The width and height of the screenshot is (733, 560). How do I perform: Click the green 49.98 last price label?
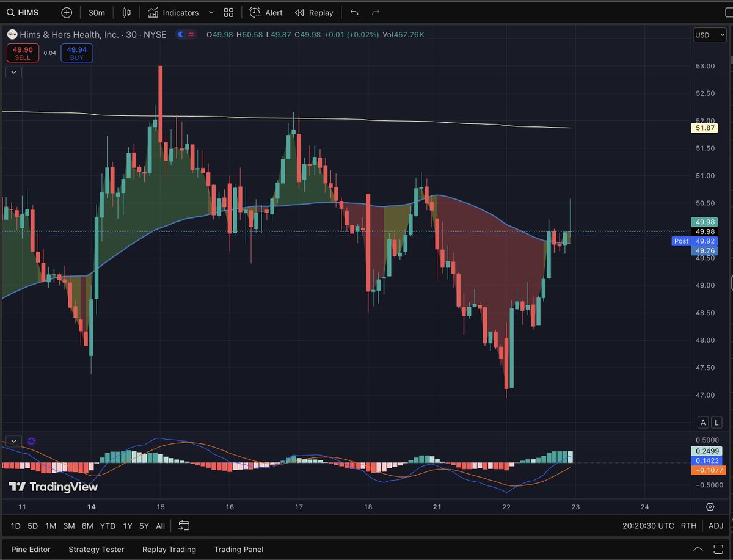point(705,222)
